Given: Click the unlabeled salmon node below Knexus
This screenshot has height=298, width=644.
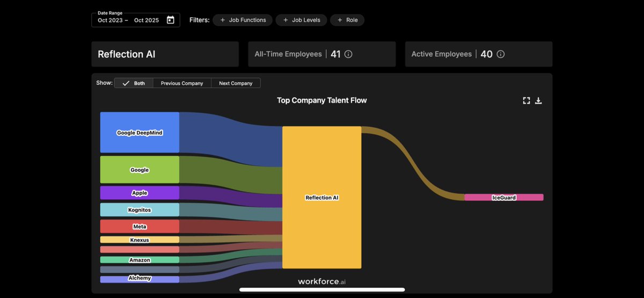Looking at the screenshot, I should click(x=140, y=250).
